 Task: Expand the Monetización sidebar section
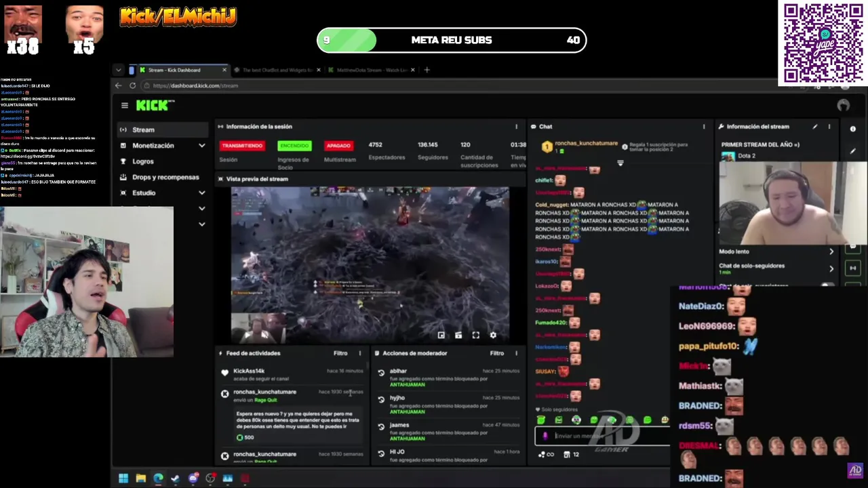pyautogui.click(x=201, y=146)
